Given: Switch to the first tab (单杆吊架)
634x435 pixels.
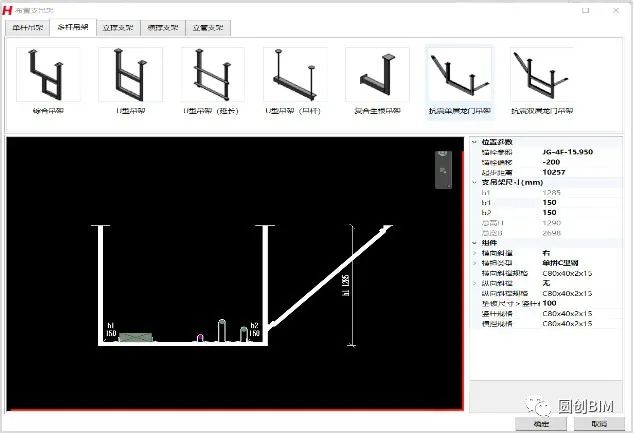Looking at the screenshot, I should (27, 28).
